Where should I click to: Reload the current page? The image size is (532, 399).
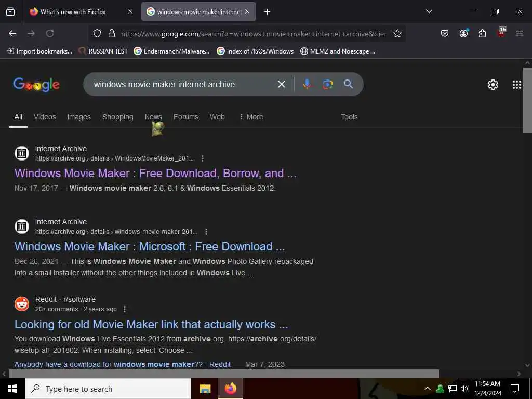point(50,33)
